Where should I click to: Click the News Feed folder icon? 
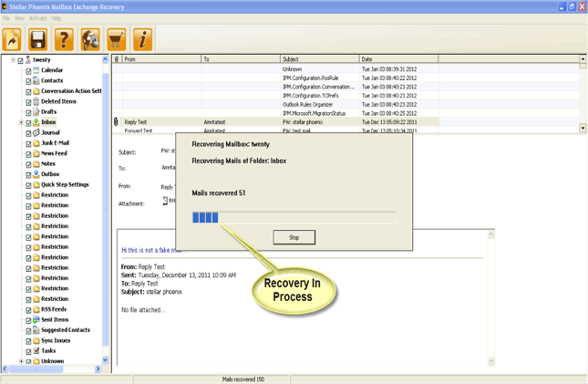(x=36, y=153)
